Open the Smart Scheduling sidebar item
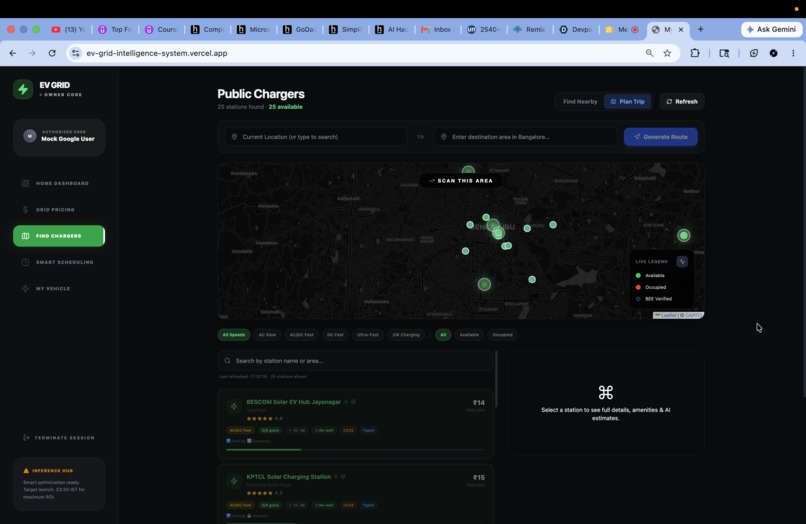 pyautogui.click(x=59, y=262)
